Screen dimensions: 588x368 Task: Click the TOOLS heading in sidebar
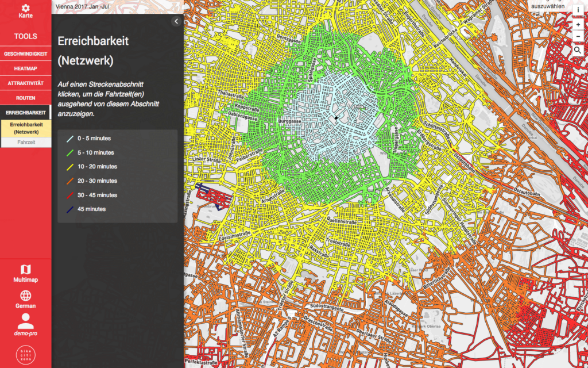click(25, 36)
